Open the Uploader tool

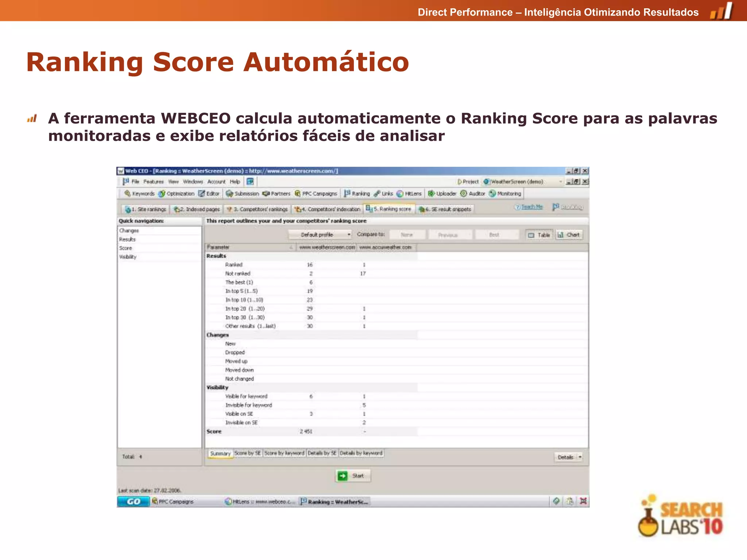442,194
